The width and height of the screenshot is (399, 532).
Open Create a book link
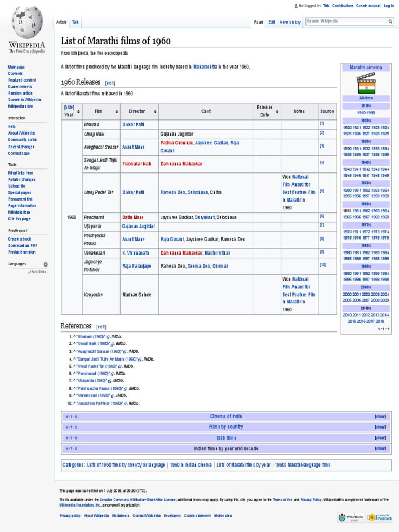tap(20, 239)
